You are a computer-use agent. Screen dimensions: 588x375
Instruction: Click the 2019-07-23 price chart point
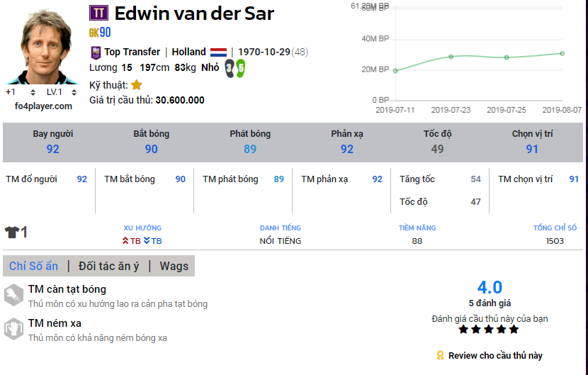[x=451, y=57]
